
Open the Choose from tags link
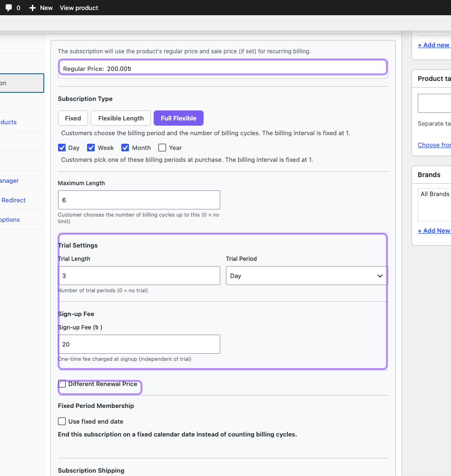point(434,145)
